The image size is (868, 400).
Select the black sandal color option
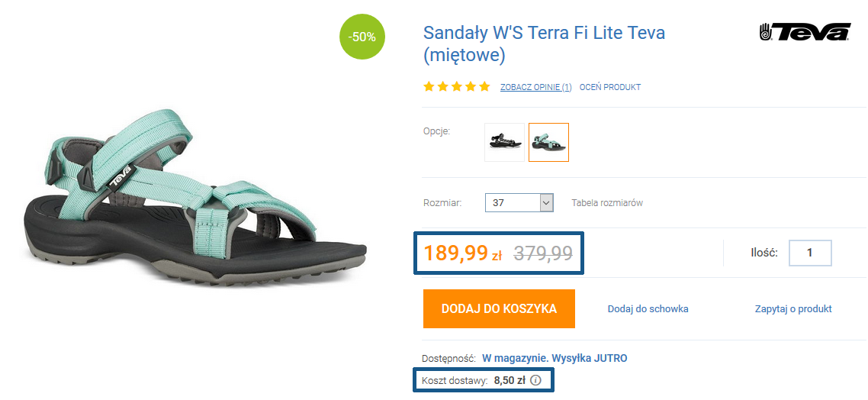(x=504, y=142)
